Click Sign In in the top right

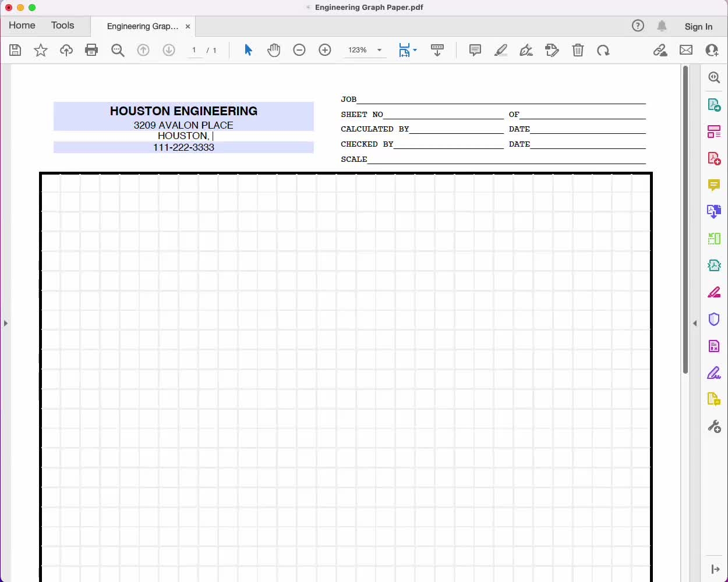point(698,26)
